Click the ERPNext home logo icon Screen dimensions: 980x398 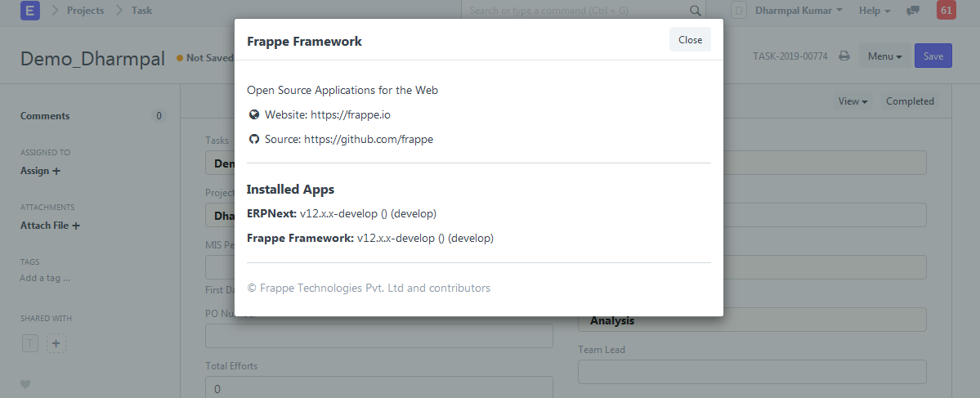point(30,11)
